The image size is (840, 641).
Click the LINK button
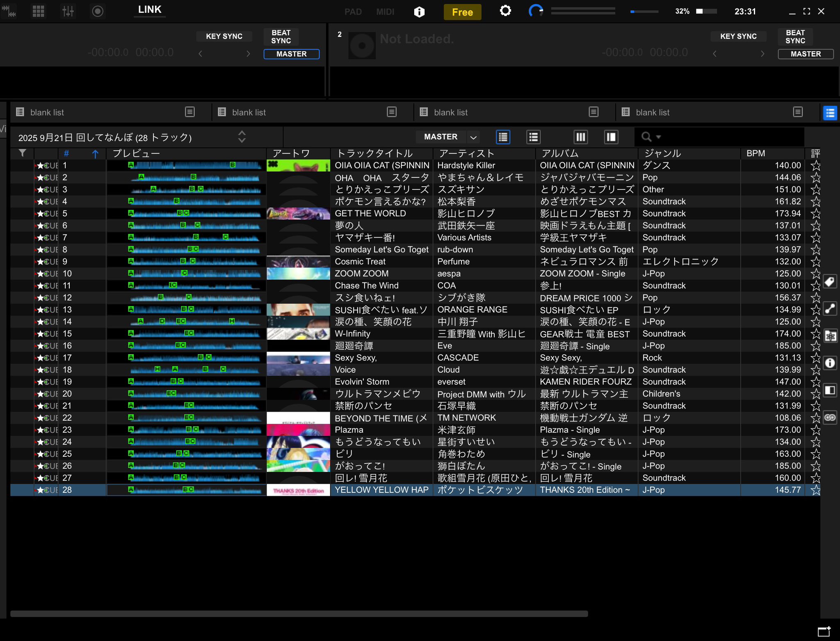tap(150, 10)
